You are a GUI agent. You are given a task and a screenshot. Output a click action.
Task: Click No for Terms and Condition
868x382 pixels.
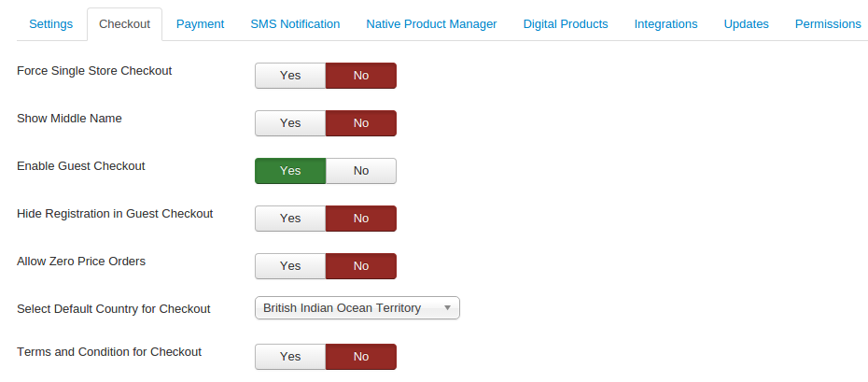[361, 357]
